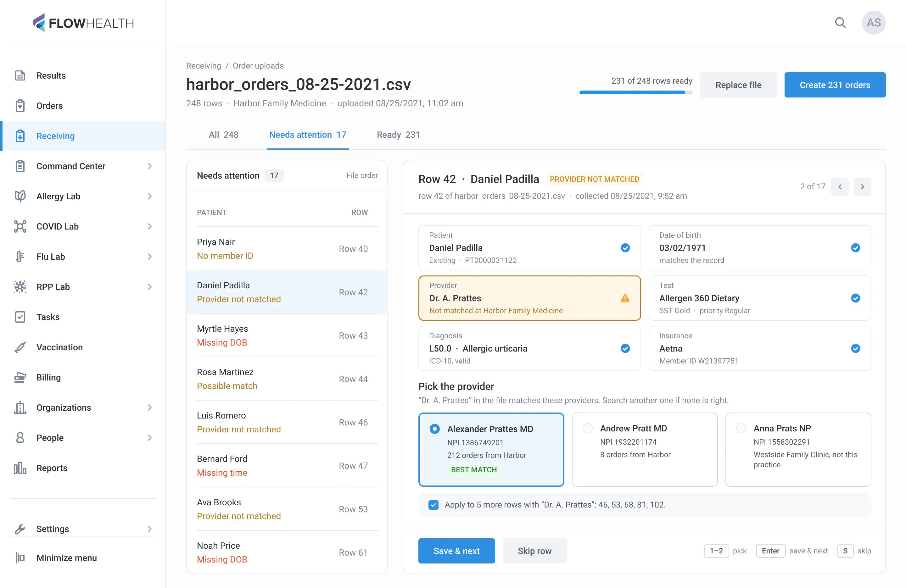Screen dimensions: 906x588
Task: Switch to the Ready 231 tab
Action: tap(398, 135)
